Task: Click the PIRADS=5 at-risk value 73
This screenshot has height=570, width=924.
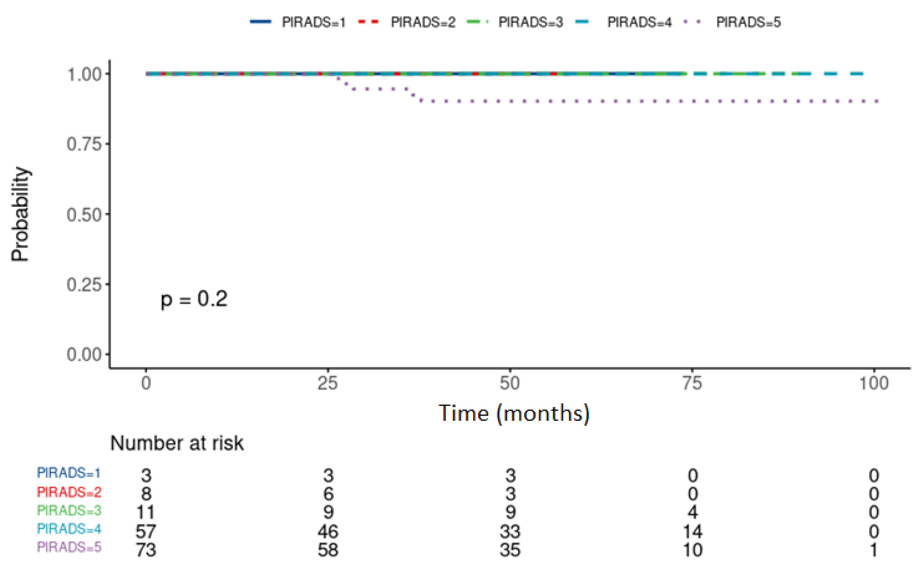Action: pyautogui.click(x=146, y=550)
